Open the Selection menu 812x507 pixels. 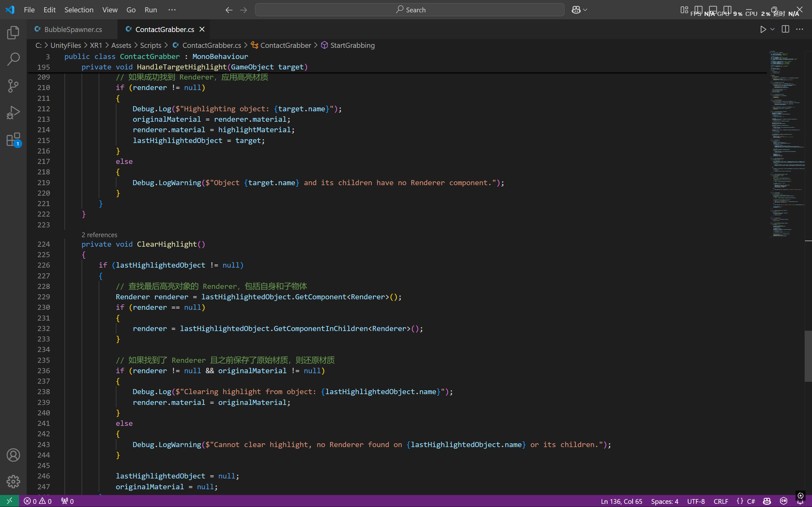pos(79,10)
